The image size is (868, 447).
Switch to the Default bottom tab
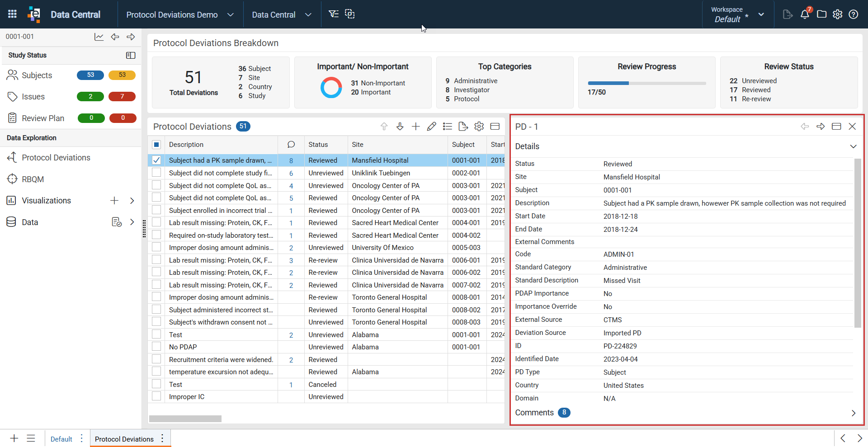[61, 439]
